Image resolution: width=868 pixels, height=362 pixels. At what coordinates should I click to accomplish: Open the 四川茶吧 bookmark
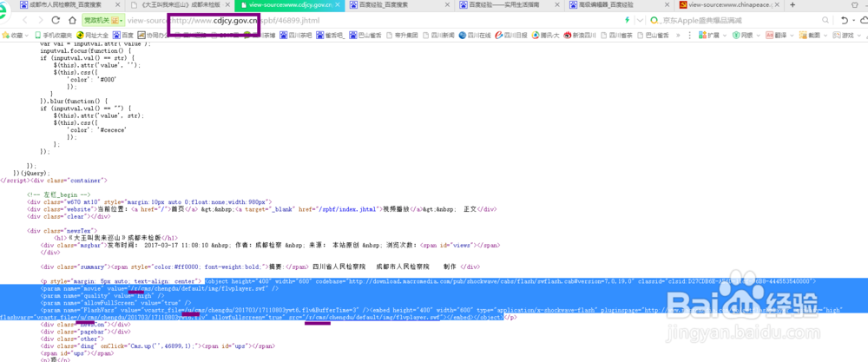click(296, 35)
